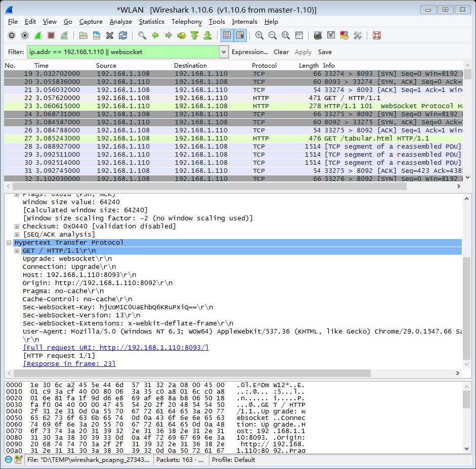This screenshot has height=469, width=476.
Task: Find a packet with magnifier icon
Action: [x=142, y=35]
